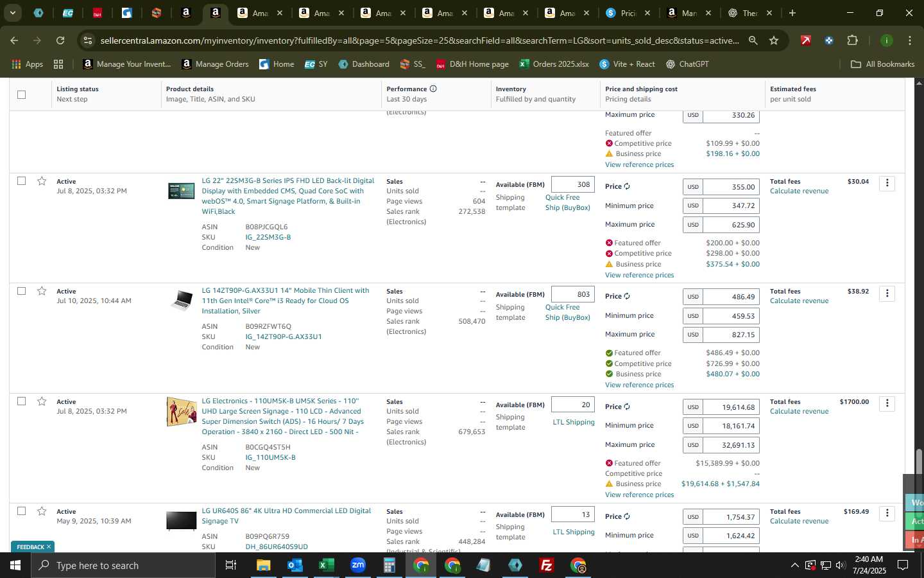Open actions menu for $38.92 fees row
The image size is (924, 578).
click(x=887, y=293)
